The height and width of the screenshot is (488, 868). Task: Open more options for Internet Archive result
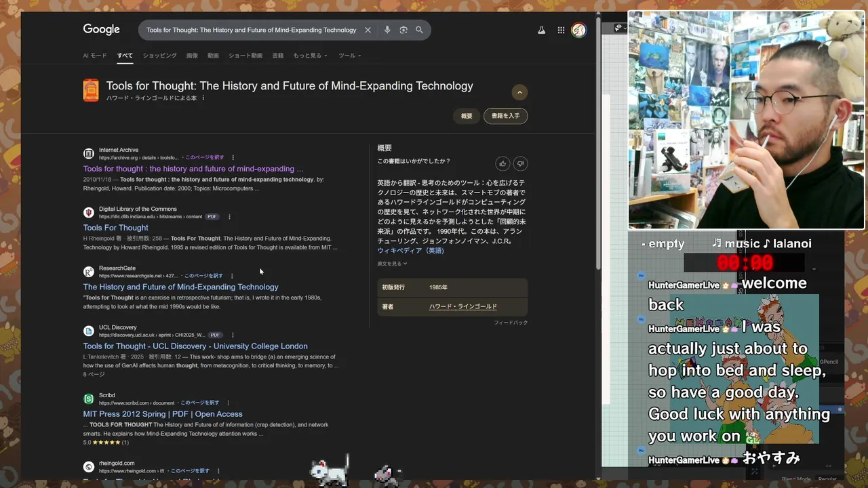[x=233, y=158]
